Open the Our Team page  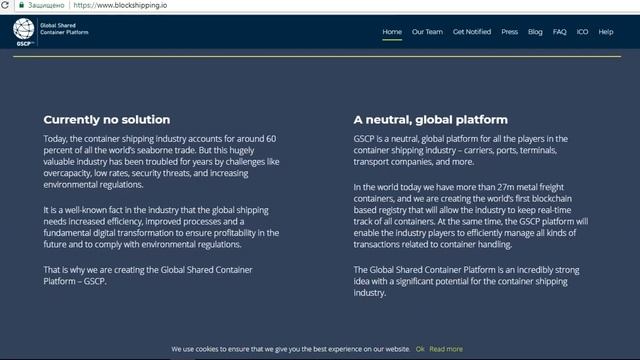coord(427,32)
